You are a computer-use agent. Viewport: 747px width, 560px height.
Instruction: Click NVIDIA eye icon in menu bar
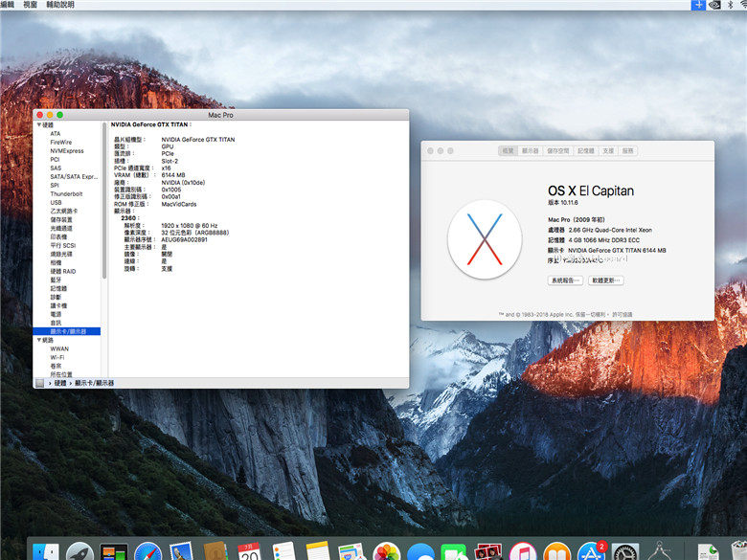tap(714, 5)
